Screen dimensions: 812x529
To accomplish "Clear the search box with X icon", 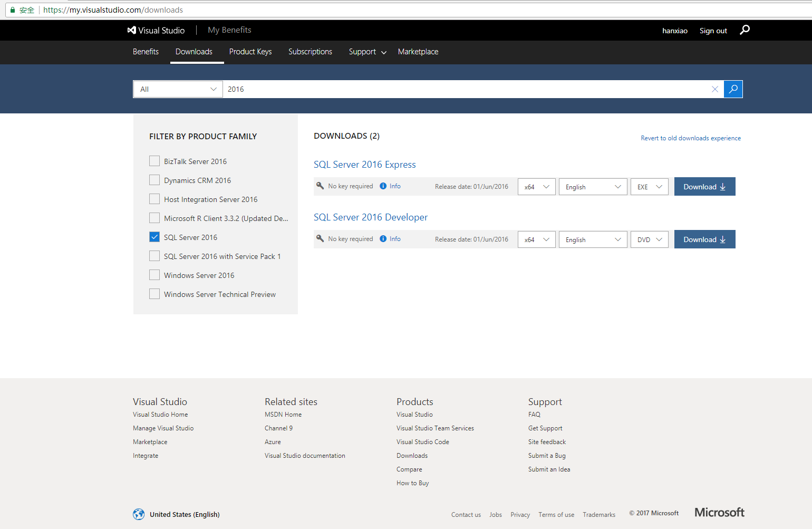I will pos(715,89).
